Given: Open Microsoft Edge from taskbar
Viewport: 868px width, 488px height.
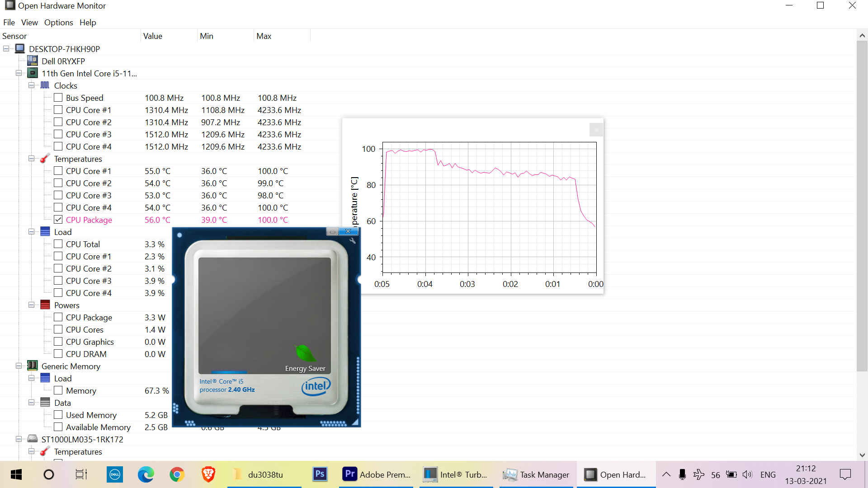Looking at the screenshot, I should (146, 474).
